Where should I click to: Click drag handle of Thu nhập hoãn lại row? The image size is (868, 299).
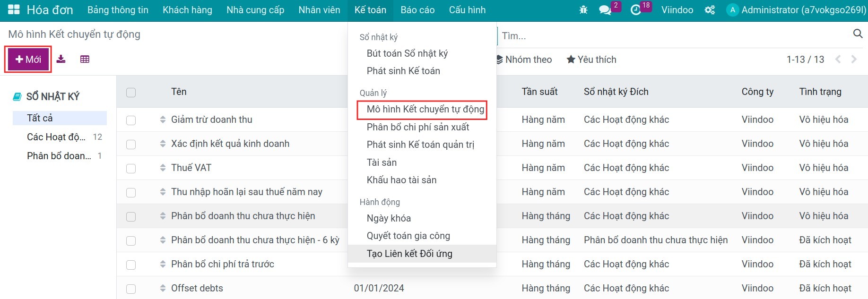(163, 192)
